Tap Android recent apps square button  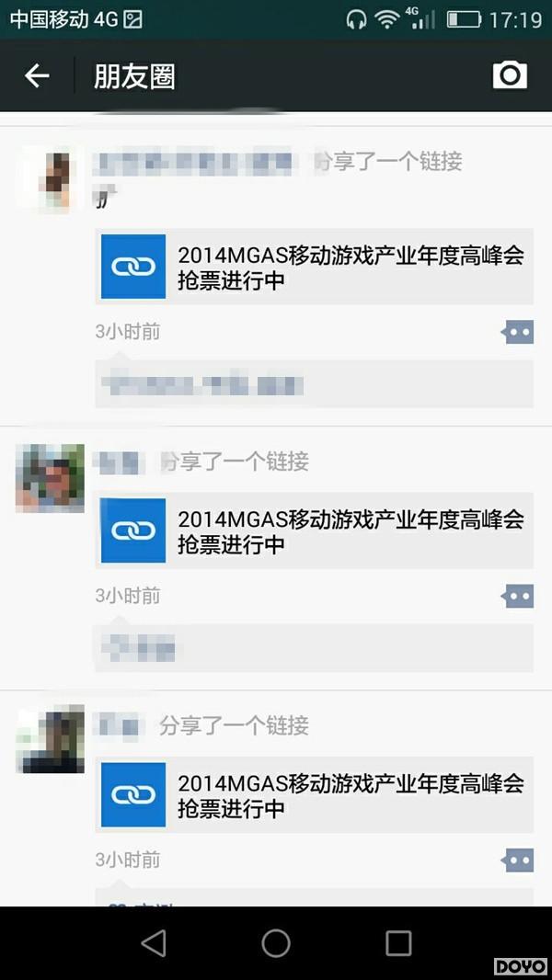click(398, 942)
